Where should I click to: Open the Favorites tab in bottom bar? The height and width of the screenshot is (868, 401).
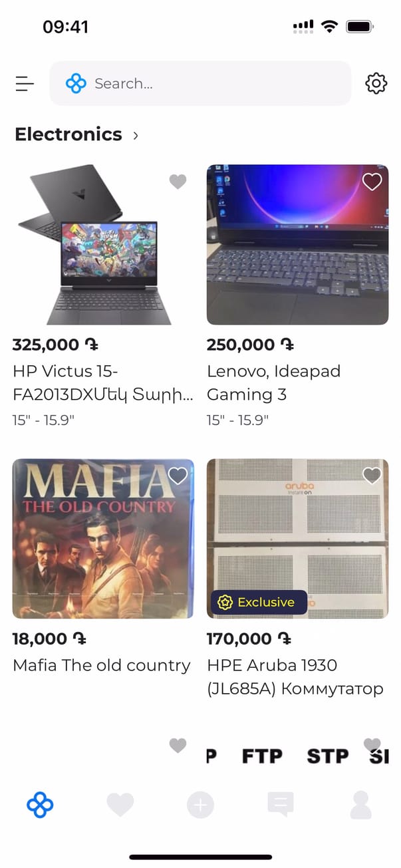(x=120, y=805)
